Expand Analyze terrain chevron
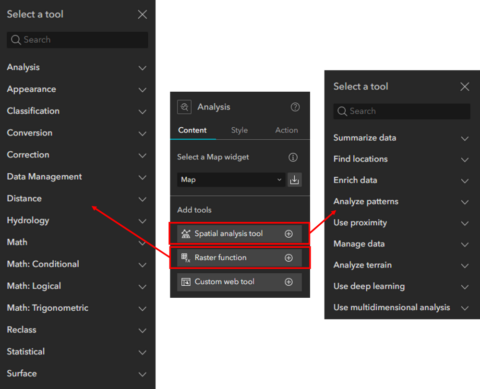 point(465,266)
